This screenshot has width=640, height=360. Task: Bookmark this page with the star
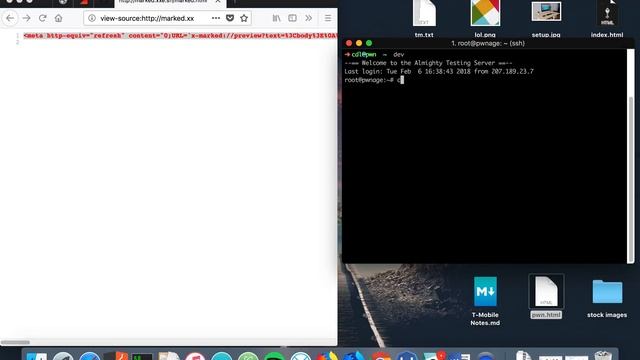pos(244,18)
